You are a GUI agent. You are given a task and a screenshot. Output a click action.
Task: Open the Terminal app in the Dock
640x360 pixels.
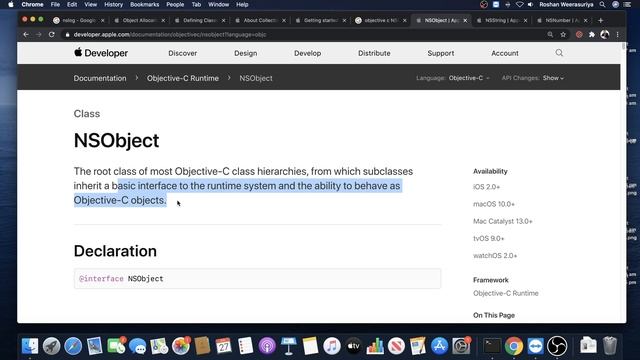[x=492, y=346]
